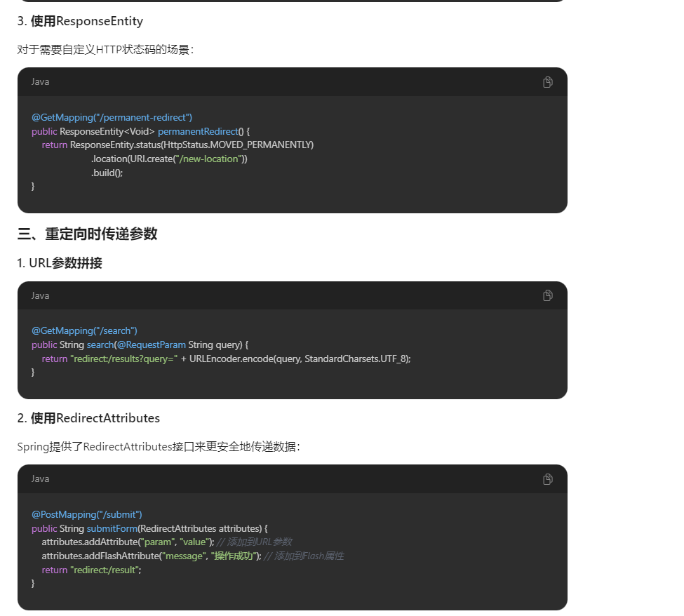Copy the permanent-redirect ResponseEntity code block

(547, 82)
